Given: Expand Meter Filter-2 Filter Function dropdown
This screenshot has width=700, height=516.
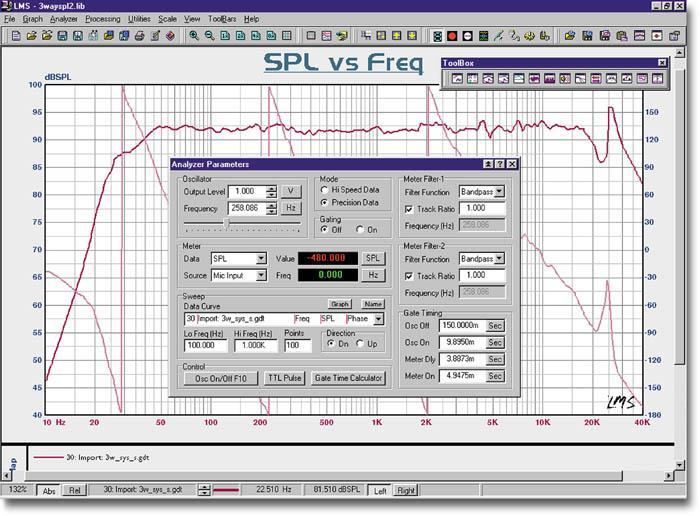Looking at the screenshot, I should (x=500, y=258).
